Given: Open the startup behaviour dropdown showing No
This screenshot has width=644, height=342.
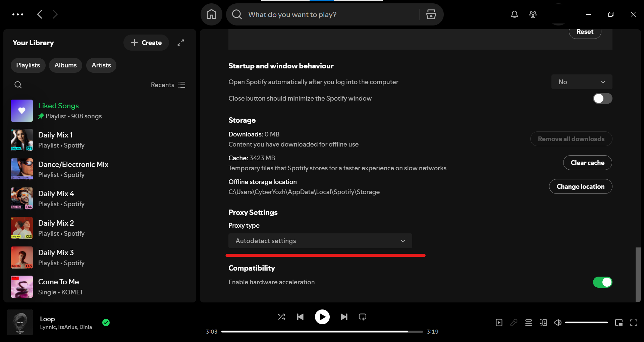Looking at the screenshot, I should pyautogui.click(x=582, y=82).
